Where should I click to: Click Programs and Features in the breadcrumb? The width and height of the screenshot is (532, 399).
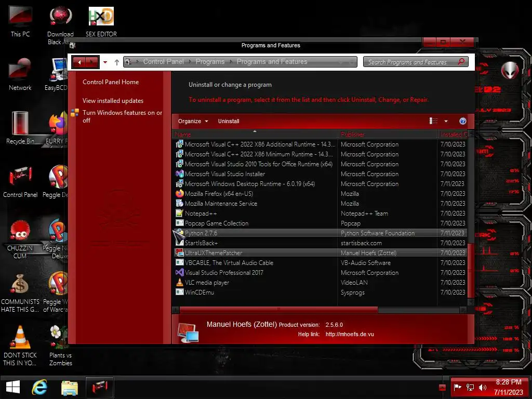click(x=272, y=61)
